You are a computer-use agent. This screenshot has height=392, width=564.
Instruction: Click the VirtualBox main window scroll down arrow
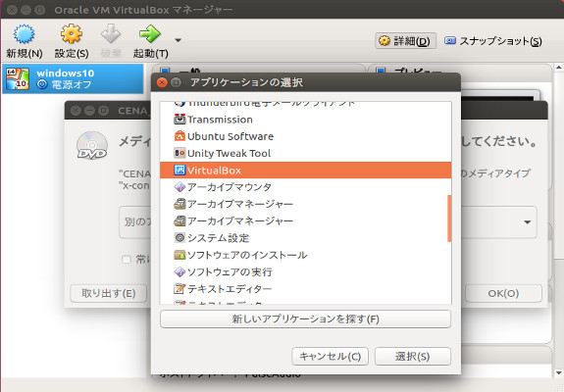tap(558, 373)
